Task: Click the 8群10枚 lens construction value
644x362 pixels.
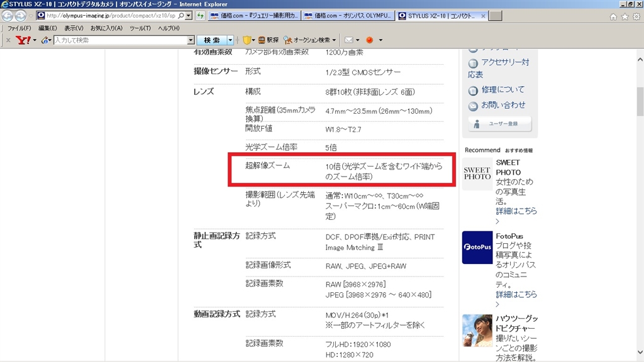Action: click(370, 92)
